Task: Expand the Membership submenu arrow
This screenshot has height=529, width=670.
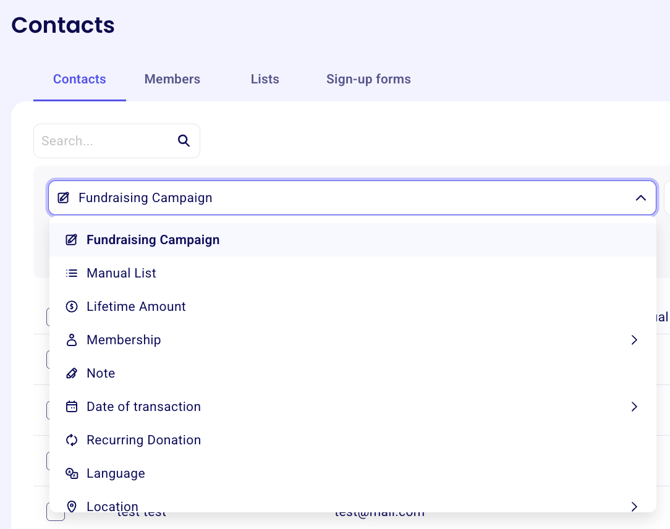Action: tap(634, 340)
